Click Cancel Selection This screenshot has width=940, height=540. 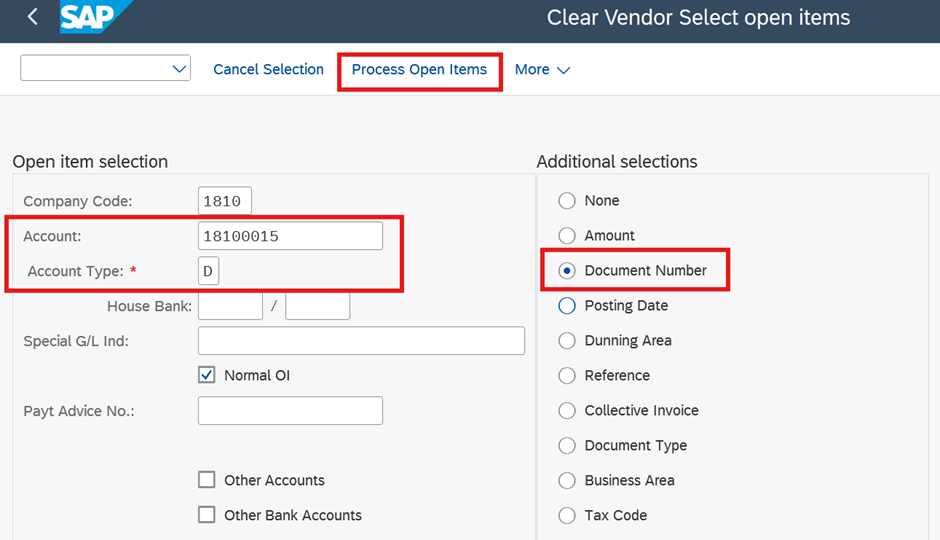(268, 70)
